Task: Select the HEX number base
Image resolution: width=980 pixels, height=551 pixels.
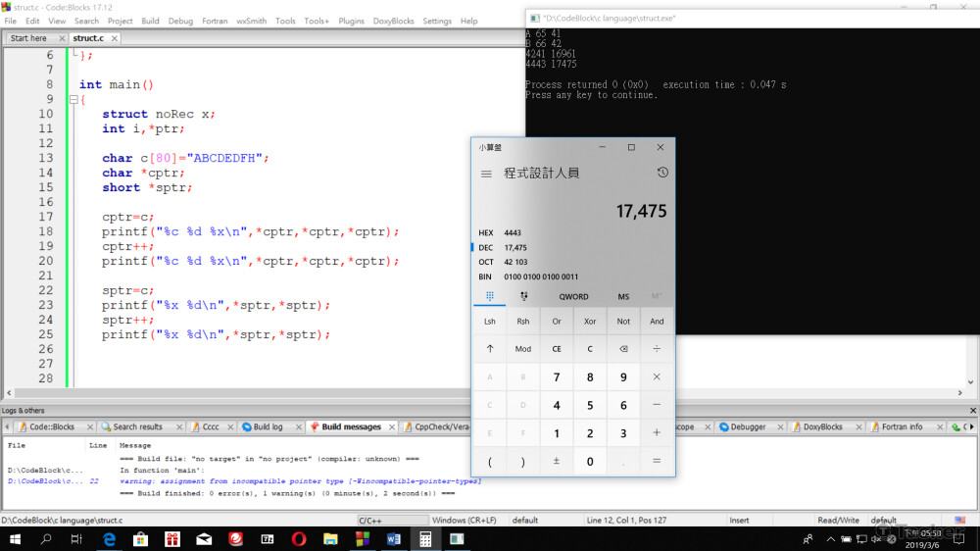Action: 486,233
